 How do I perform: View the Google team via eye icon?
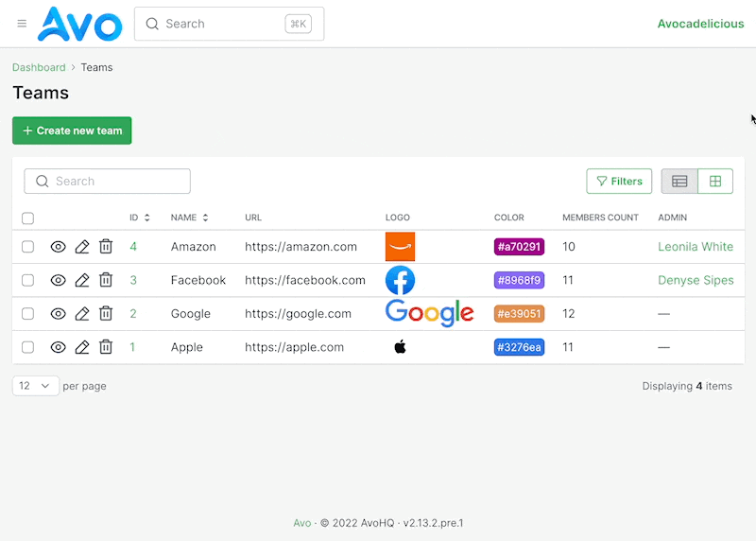coord(59,314)
